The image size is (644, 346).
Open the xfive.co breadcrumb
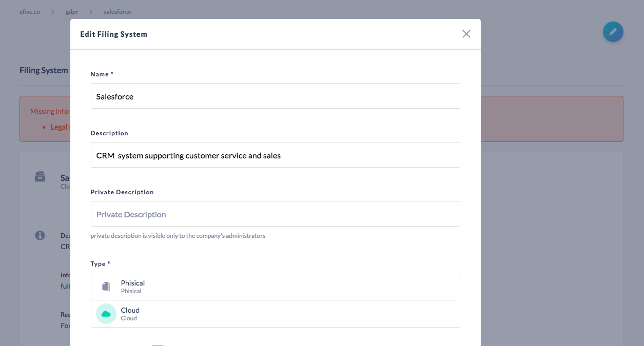[x=29, y=11]
